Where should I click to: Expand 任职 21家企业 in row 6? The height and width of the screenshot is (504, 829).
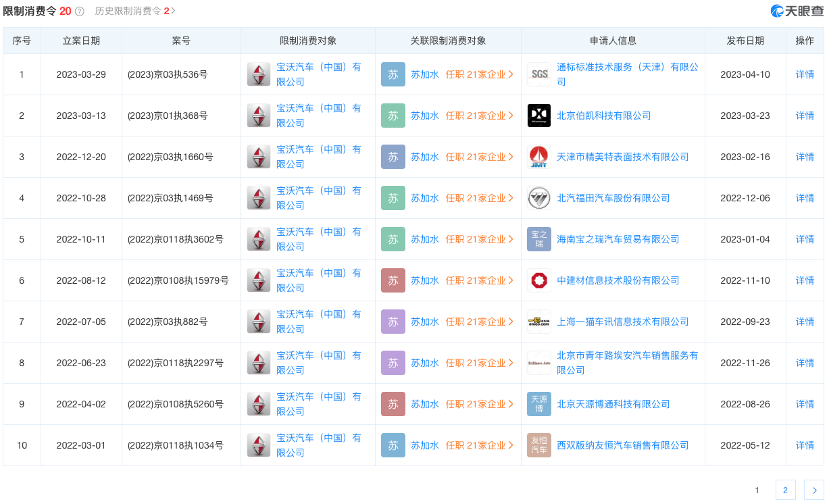[x=480, y=280]
